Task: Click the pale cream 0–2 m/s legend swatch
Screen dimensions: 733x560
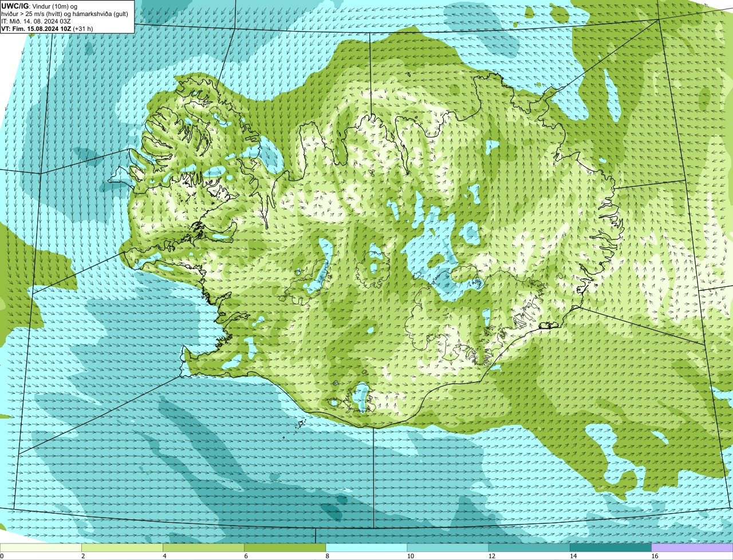Action: [x=41, y=547]
